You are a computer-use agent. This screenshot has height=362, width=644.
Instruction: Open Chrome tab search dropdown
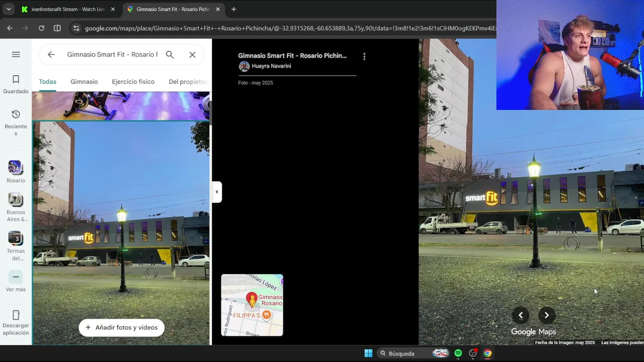click(x=9, y=9)
